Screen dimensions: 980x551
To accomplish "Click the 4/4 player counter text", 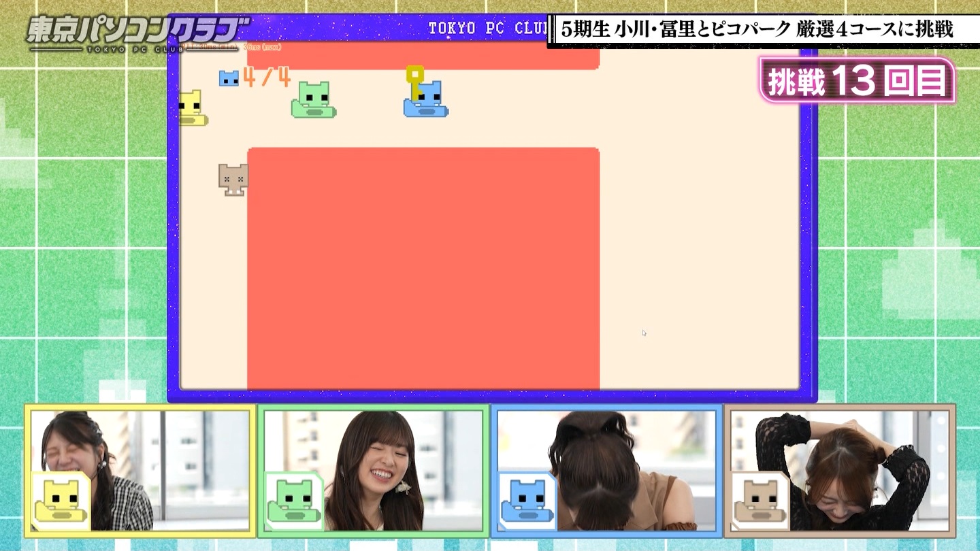I will pyautogui.click(x=267, y=78).
